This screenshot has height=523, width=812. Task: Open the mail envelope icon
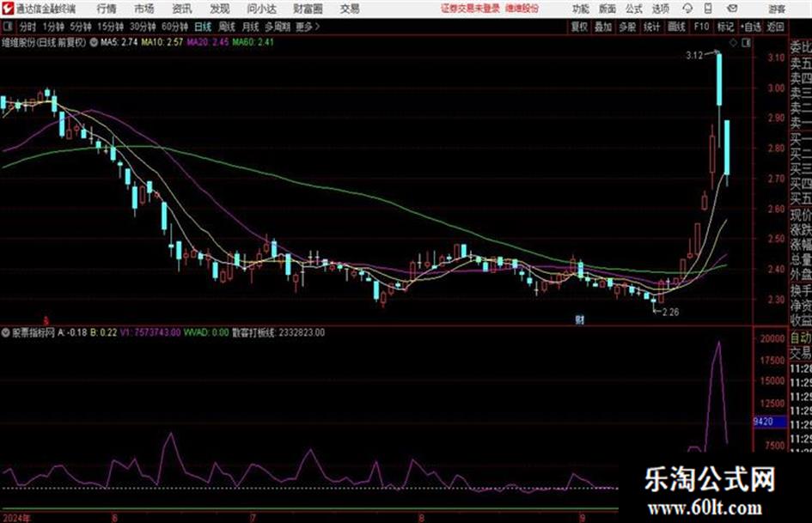coord(732,9)
